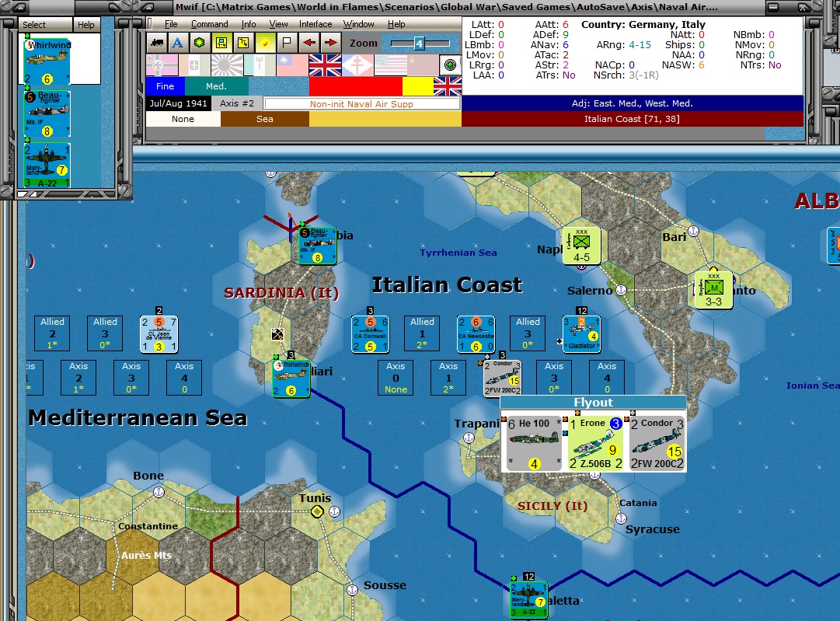This screenshot has width=840, height=621.
Task: Toggle the sun weather display button
Action: 265,43
